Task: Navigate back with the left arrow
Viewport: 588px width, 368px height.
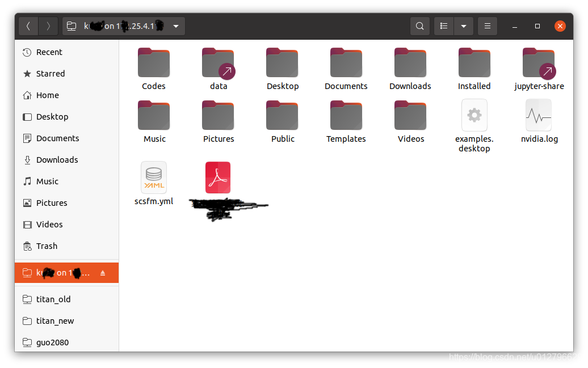Action: click(x=28, y=26)
